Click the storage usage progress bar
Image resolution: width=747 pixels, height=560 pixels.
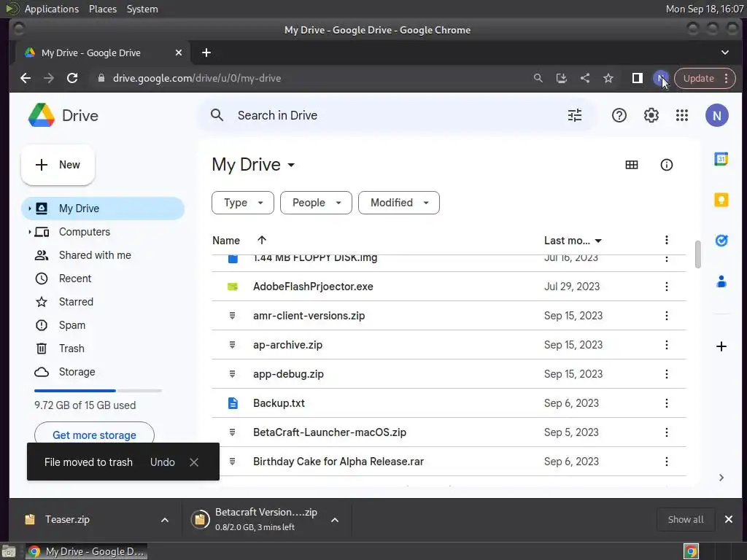pyautogui.click(x=98, y=391)
